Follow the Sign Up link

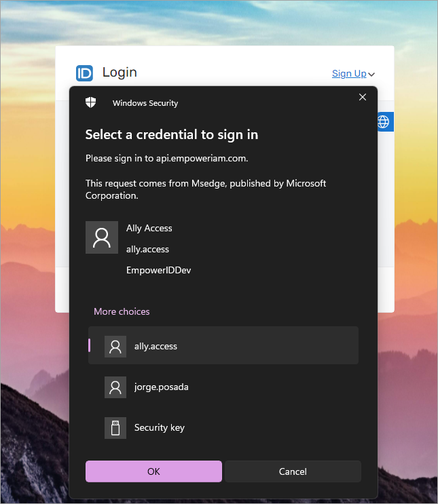pos(349,73)
